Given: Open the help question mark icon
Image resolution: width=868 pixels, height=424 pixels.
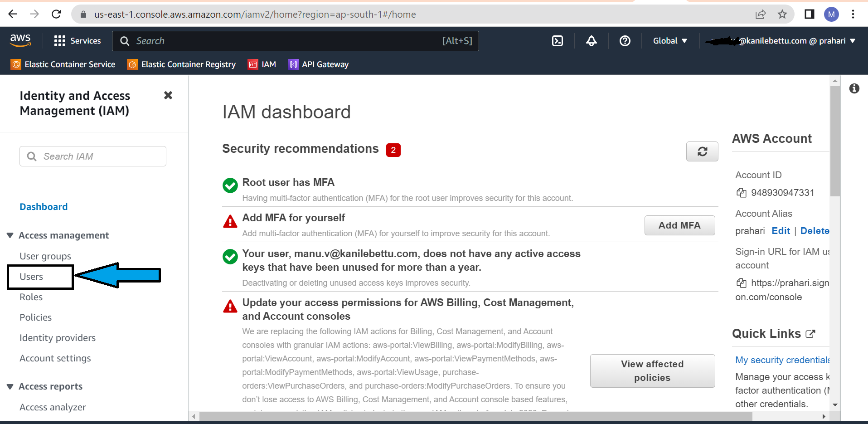Looking at the screenshot, I should pos(625,41).
